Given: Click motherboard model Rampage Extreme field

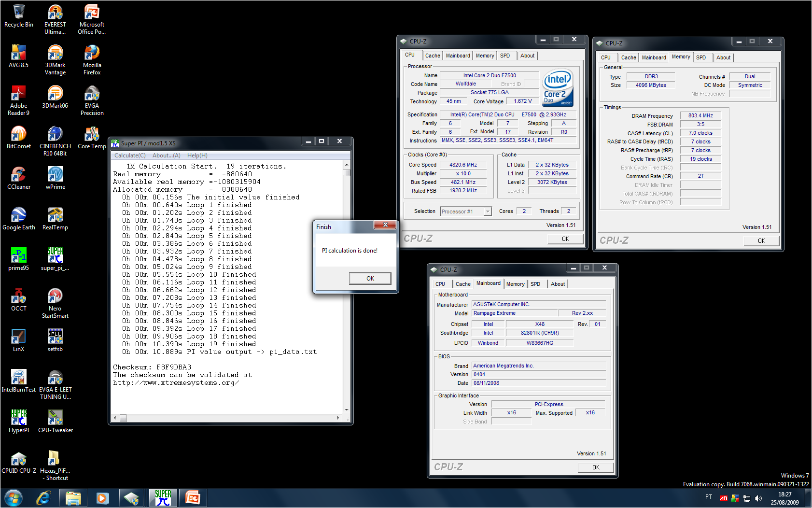Looking at the screenshot, I should click(x=515, y=313).
